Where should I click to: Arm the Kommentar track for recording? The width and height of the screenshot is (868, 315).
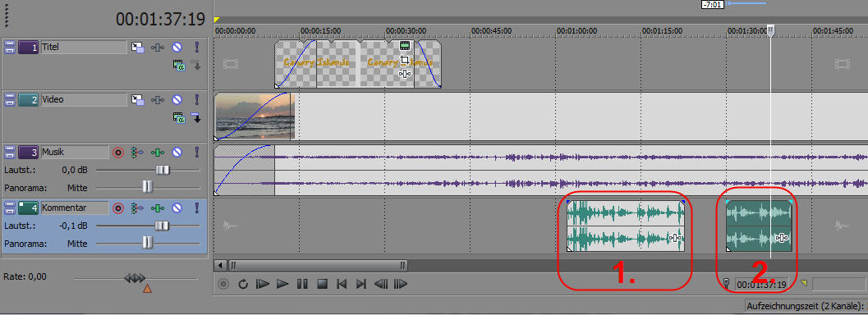(118, 208)
